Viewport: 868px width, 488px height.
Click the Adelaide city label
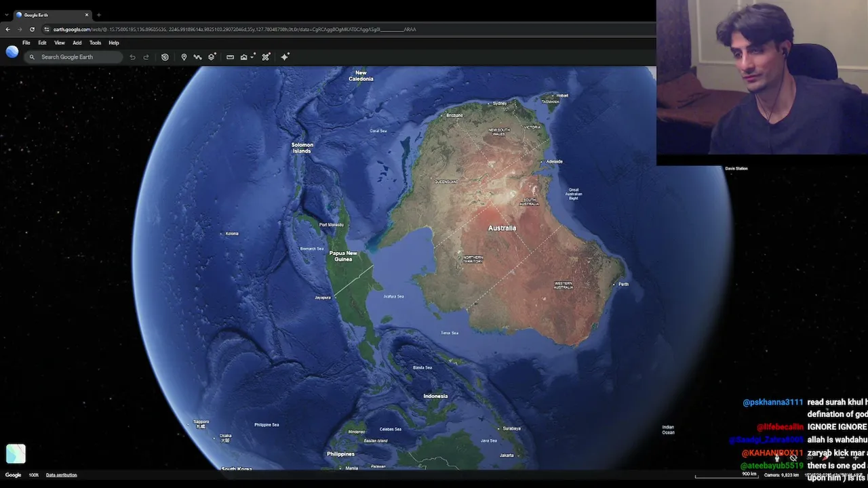(x=555, y=161)
